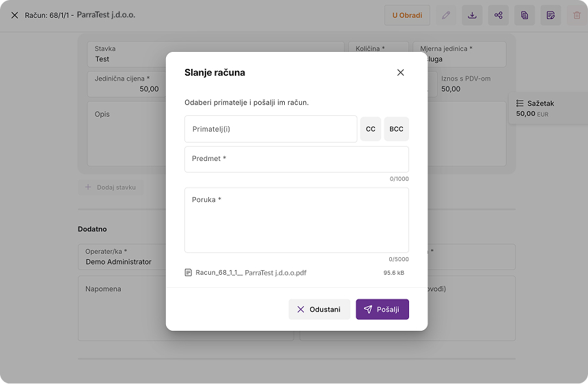
Task: Click the Predmet subject field
Action: click(296, 159)
